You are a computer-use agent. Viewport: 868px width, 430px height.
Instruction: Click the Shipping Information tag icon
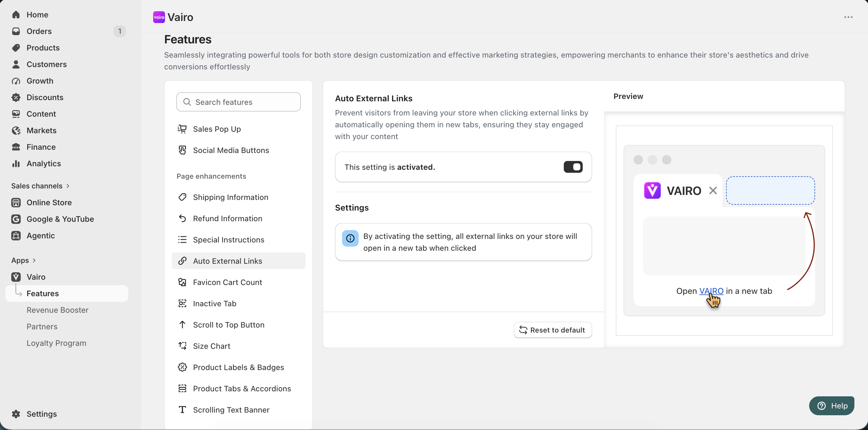[x=182, y=197]
